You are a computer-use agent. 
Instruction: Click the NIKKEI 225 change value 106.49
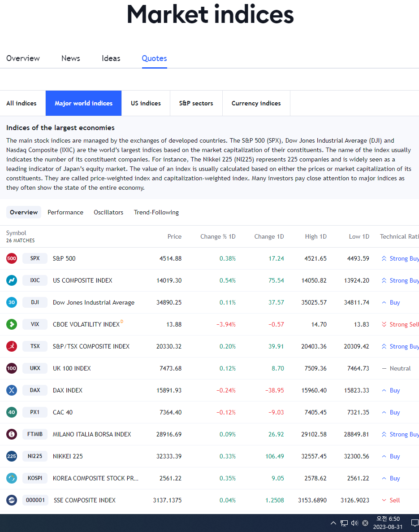(x=275, y=456)
